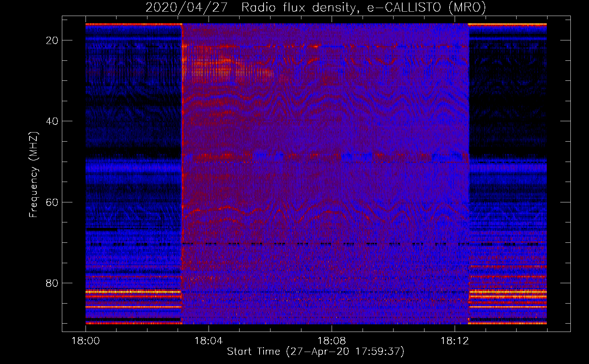This screenshot has height=364, width=589.
Task: Click the 80 frequency tick label
Action: (x=52, y=283)
